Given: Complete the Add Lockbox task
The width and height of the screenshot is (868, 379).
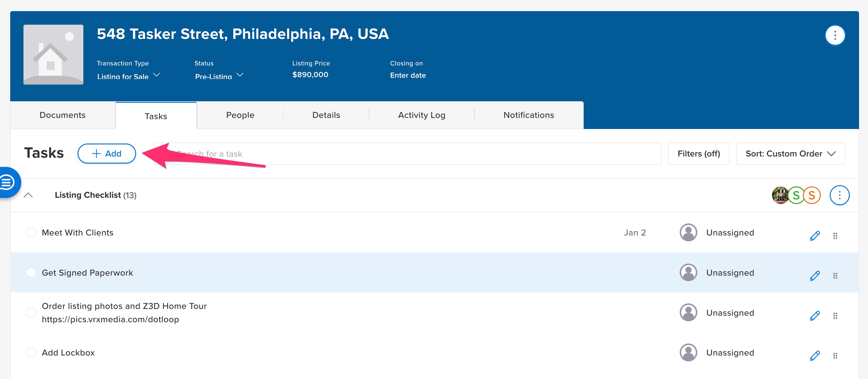Looking at the screenshot, I should (x=31, y=352).
